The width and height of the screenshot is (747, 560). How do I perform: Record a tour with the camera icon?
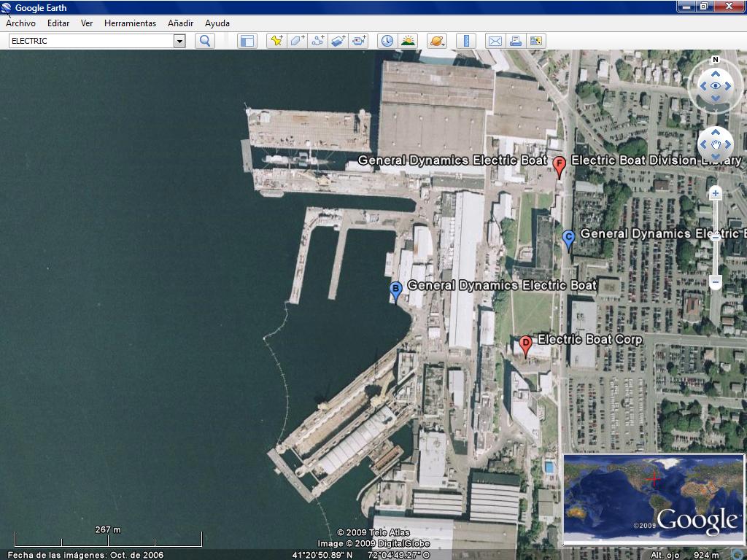(x=359, y=41)
